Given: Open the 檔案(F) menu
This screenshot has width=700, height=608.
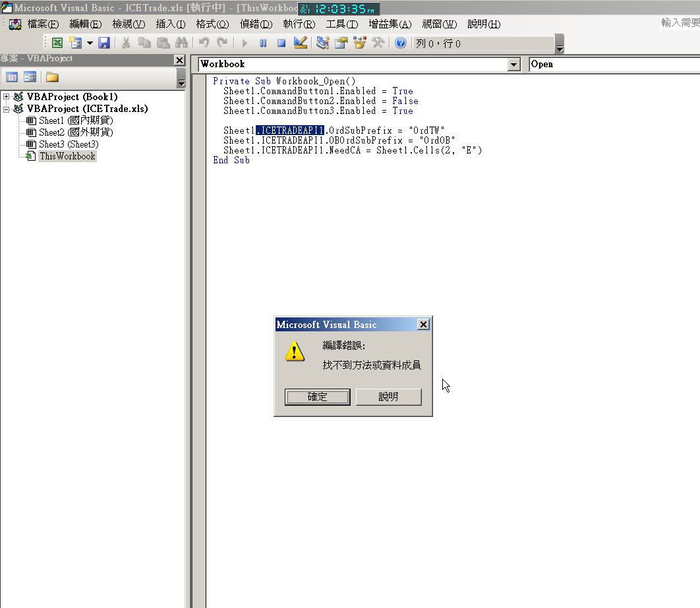Looking at the screenshot, I should [43, 24].
